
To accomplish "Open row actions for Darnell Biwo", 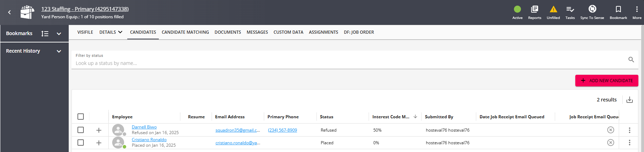I will [x=629, y=130].
